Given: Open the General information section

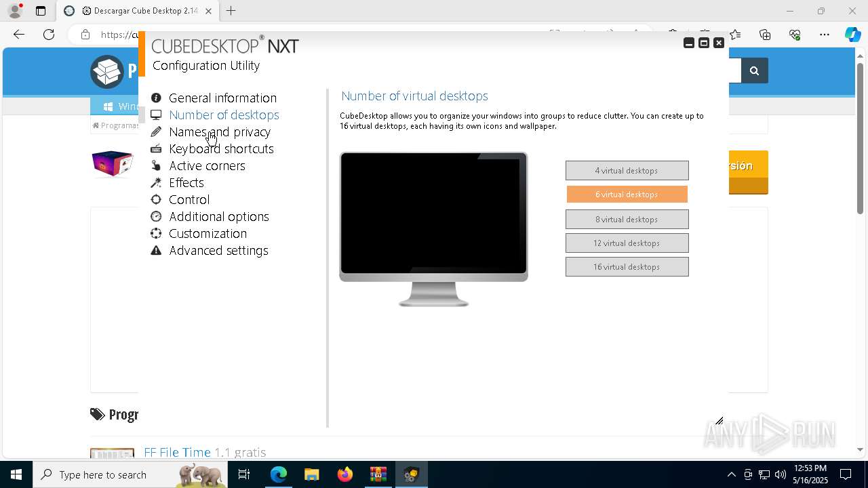Looking at the screenshot, I should [222, 98].
